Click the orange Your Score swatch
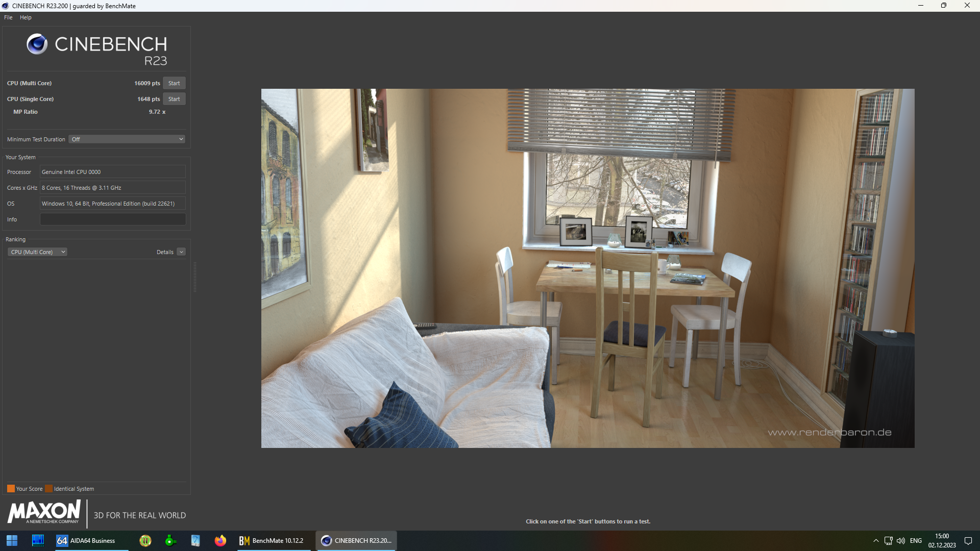Viewport: 980px width, 551px height. coord(11,489)
